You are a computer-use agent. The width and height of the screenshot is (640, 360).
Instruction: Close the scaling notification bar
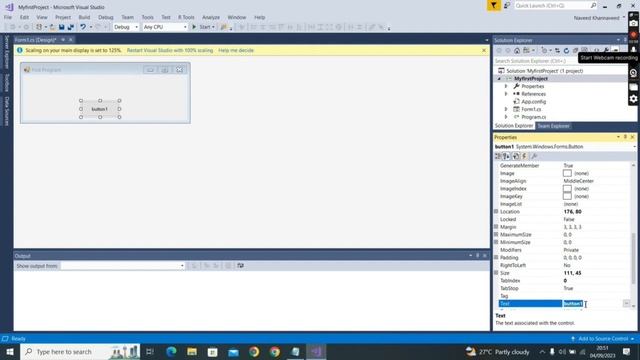pos(484,50)
